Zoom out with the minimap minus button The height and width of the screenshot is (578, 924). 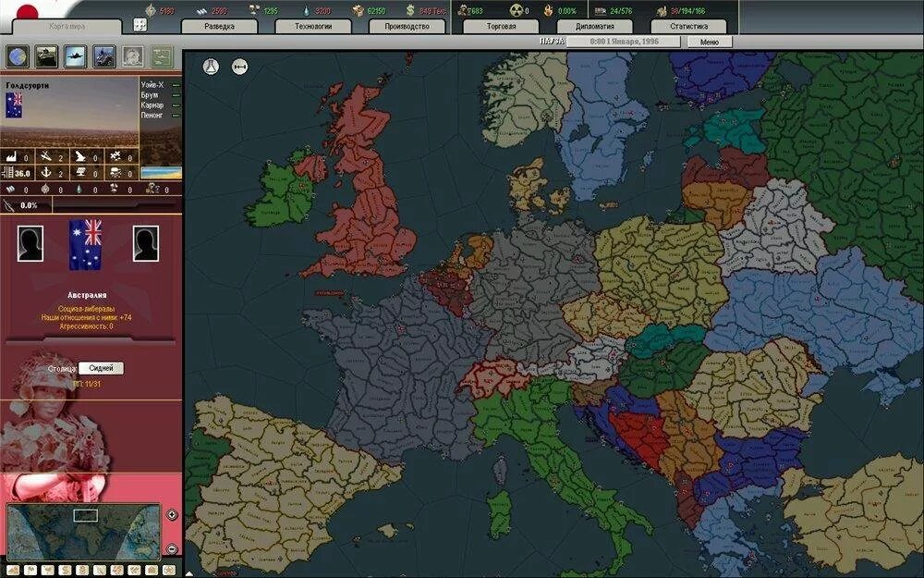tap(172, 548)
